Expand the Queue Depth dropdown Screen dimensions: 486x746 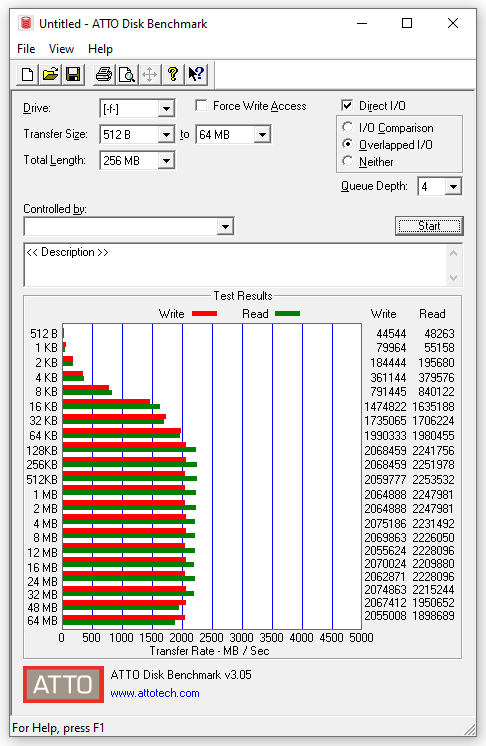point(453,186)
